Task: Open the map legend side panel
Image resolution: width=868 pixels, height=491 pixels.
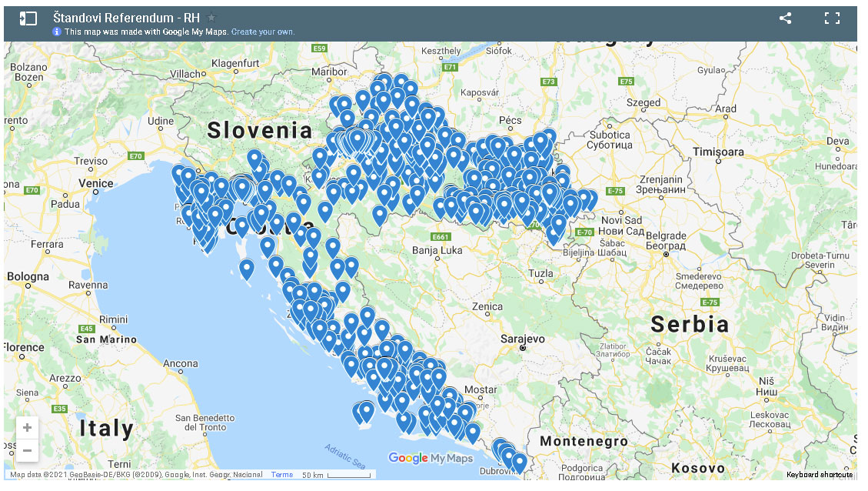Action: coord(28,18)
